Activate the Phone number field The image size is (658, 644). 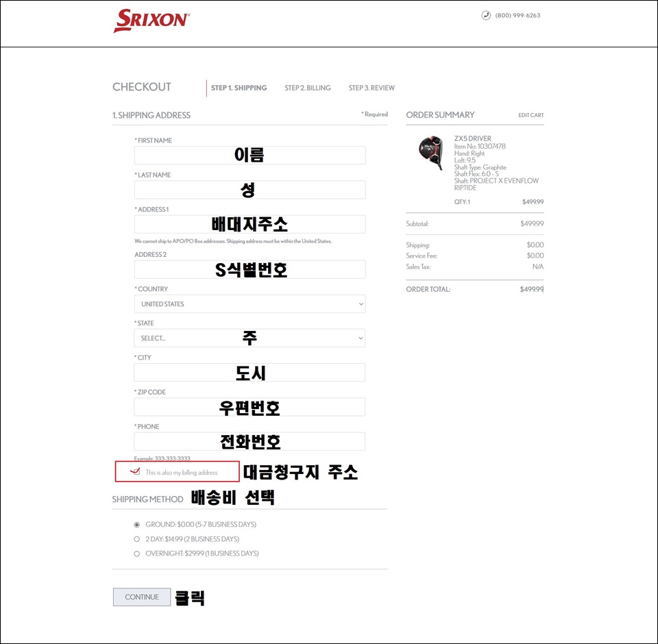point(249,441)
